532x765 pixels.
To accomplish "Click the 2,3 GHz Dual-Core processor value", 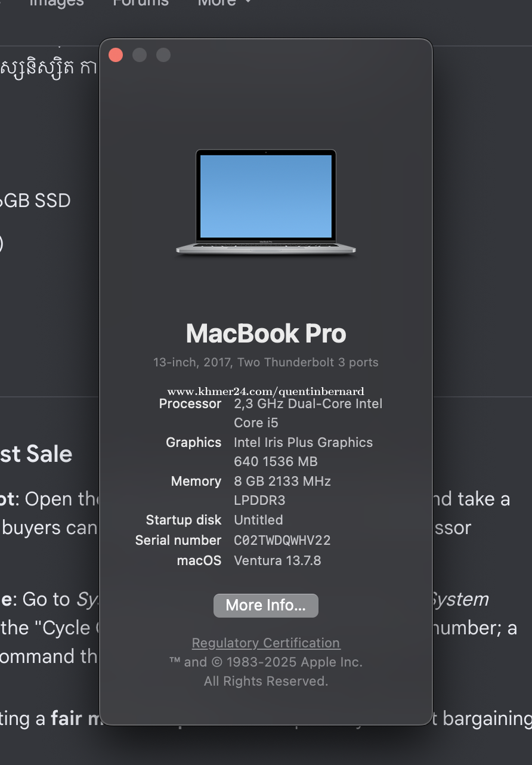I will point(308,413).
